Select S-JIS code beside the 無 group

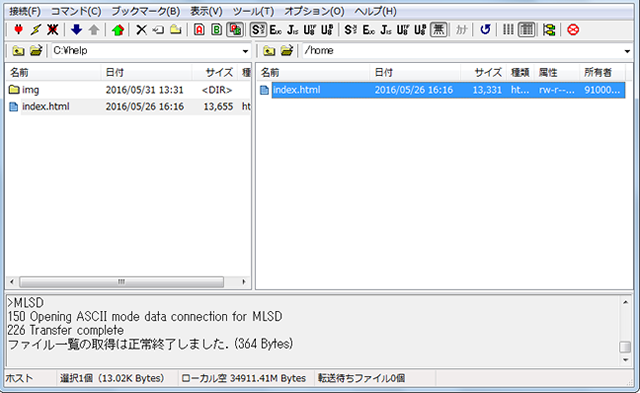pyautogui.click(x=351, y=29)
